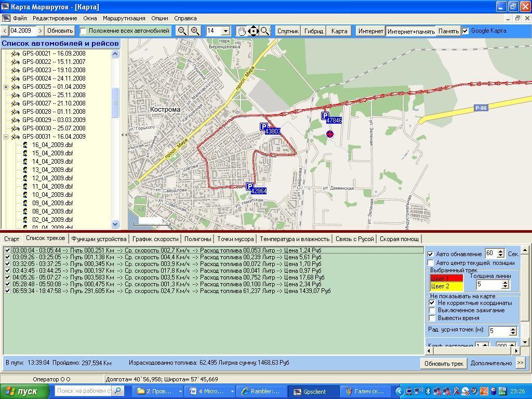This screenshot has height=399, width=532.
Task: Click parking marker 43803 on map
Action: [264, 127]
